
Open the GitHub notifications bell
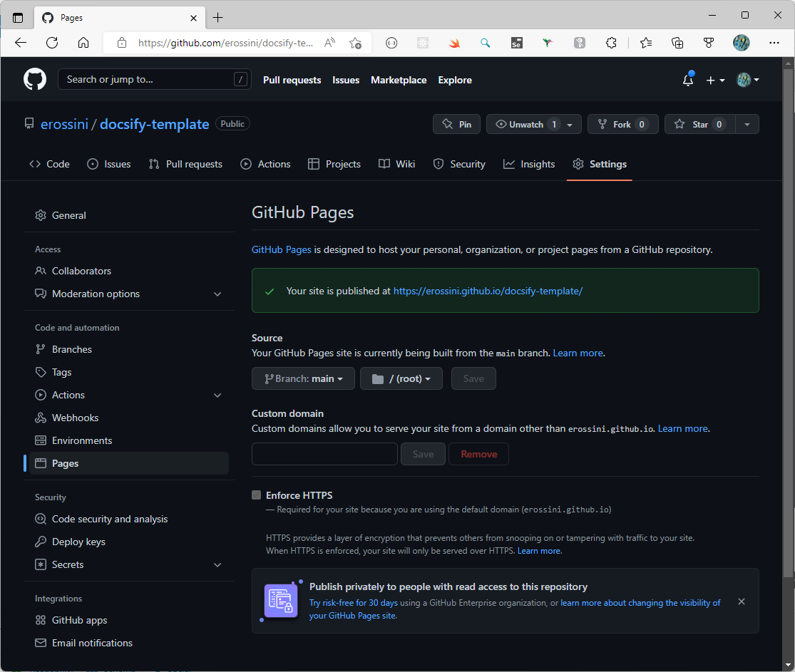click(x=687, y=80)
